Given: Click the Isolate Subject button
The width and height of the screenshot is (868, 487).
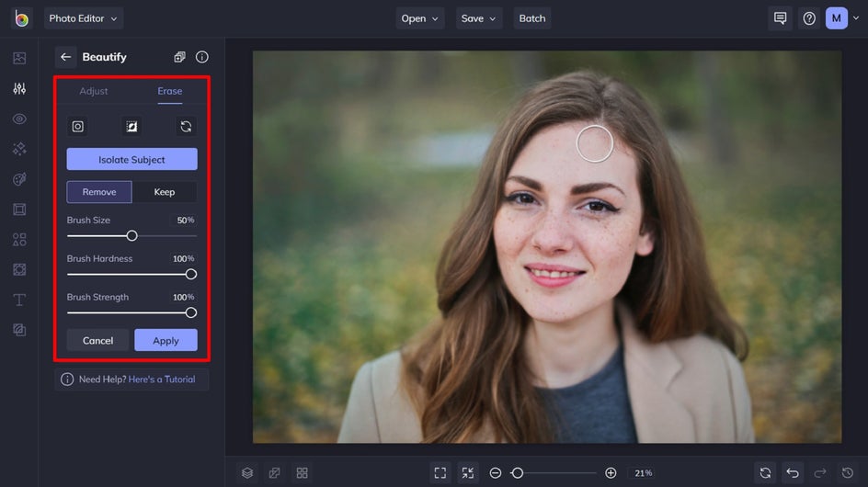Looking at the screenshot, I should coord(131,160).
